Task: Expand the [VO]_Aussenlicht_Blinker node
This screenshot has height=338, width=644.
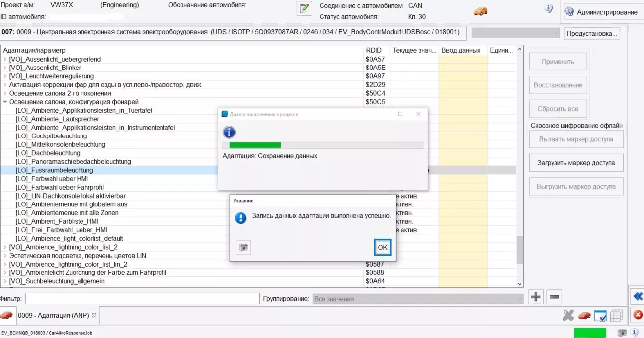Action: coord(5,68)
